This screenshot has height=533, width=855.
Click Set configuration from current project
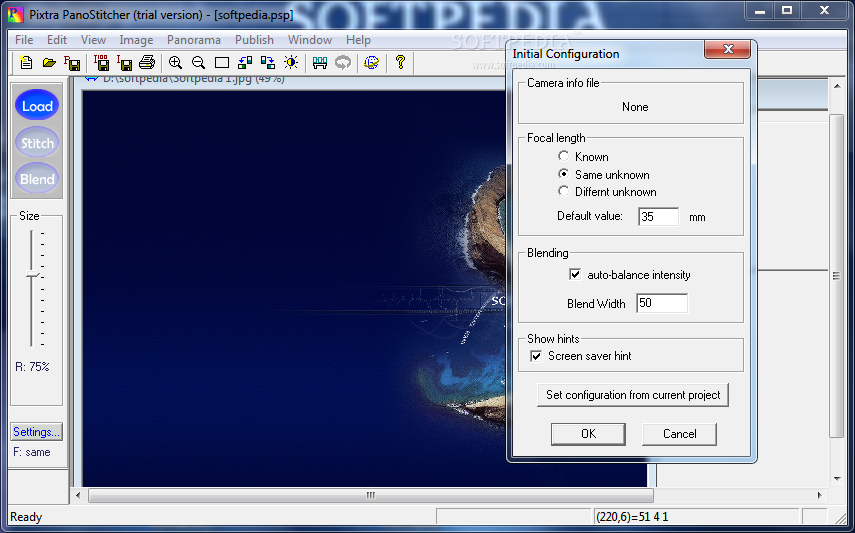tap(633, 395)
